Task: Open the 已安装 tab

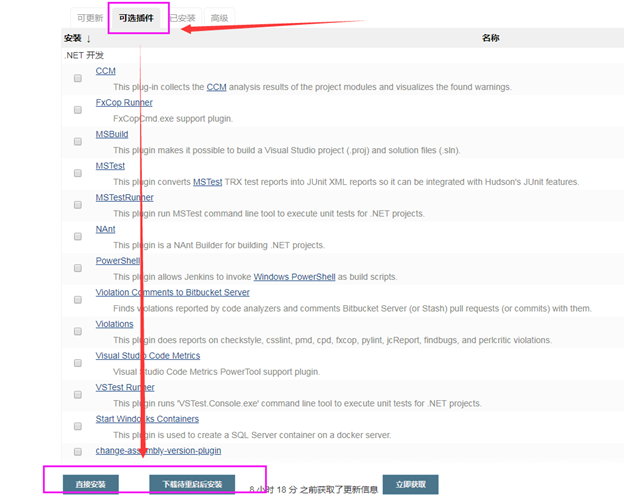Action: (183, 18)
